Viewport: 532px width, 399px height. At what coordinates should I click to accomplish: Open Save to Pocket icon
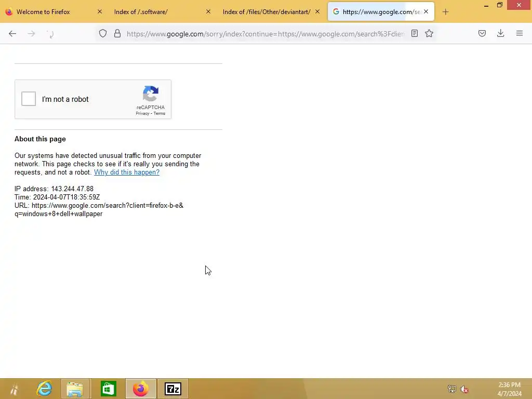click(482, 33)
